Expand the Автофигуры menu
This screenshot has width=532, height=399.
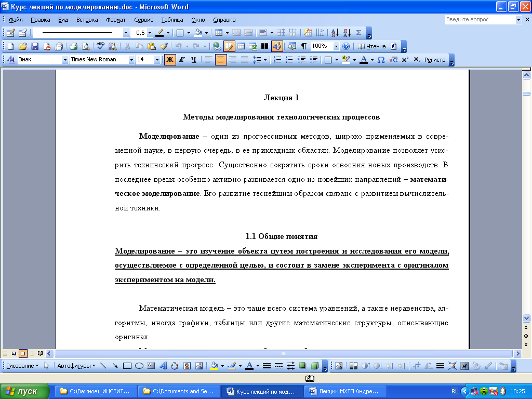(x=76, y=366)
